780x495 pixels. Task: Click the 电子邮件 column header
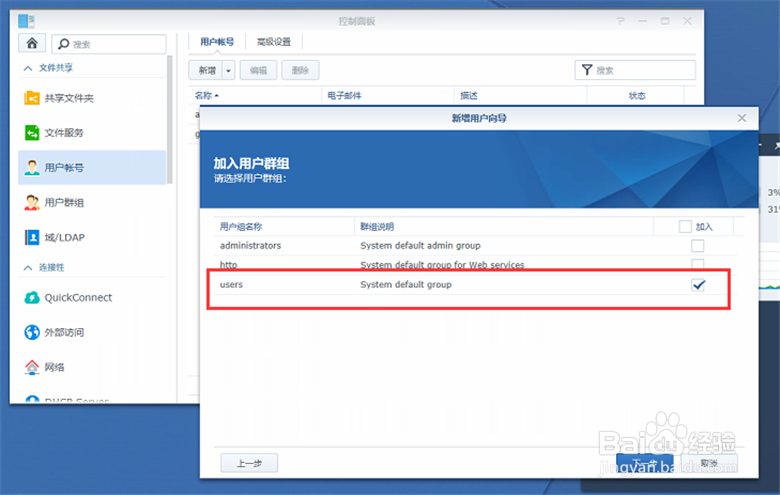click(344, 96)
